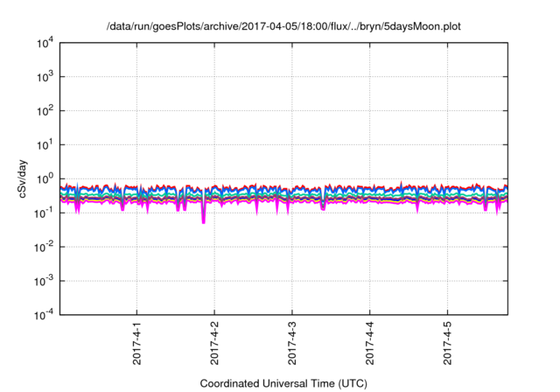Viewport: 560px width, 392px height.
Task: Click the 10^4 y-axis tick label
Action: point(45,43)
